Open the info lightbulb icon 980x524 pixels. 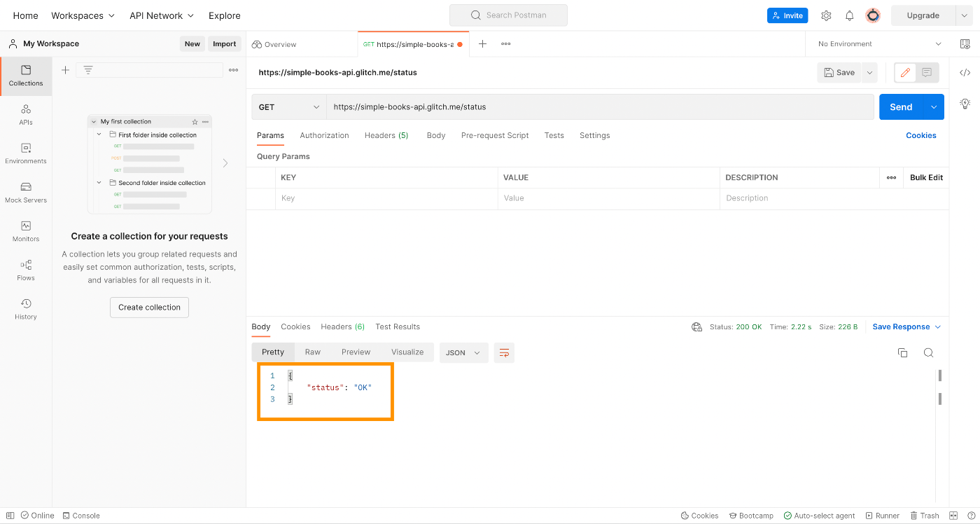[x=965, y=104]
